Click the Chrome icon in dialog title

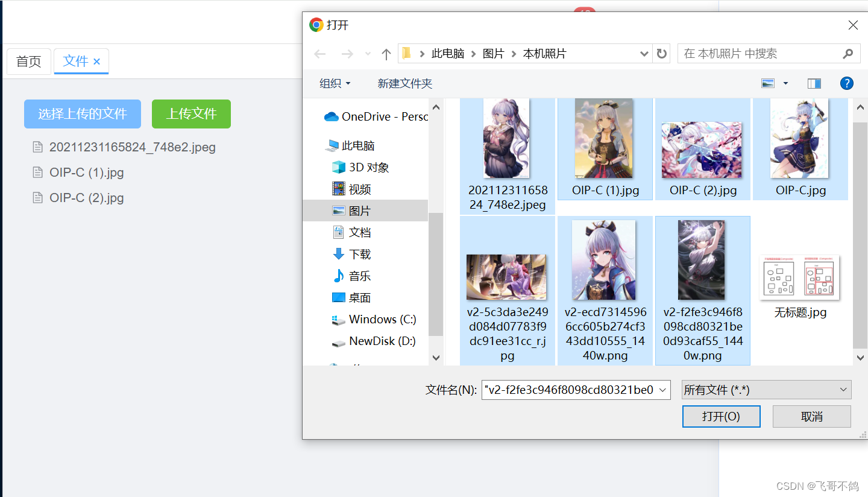click(316, 25)
